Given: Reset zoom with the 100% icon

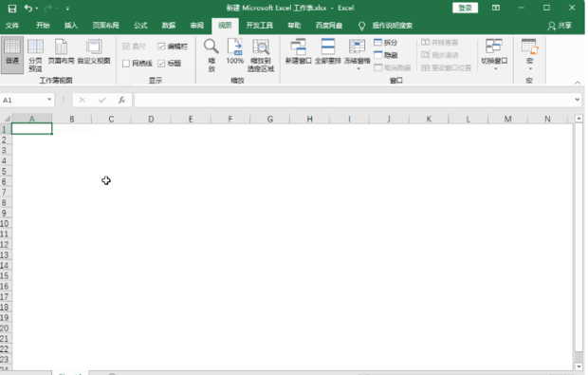Looking at the screenshot, I should [x=235, y=51].
